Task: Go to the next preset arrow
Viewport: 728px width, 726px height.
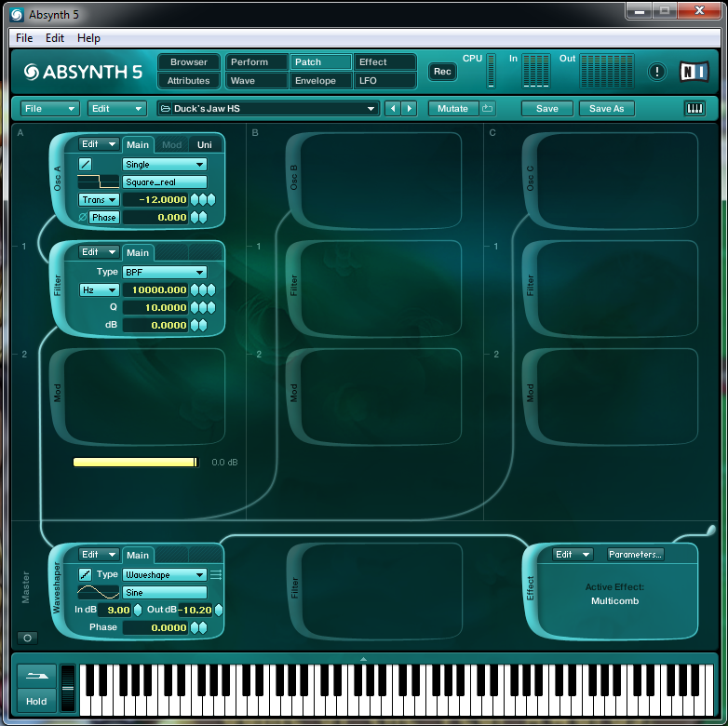Action: click(x=409, y=109)
